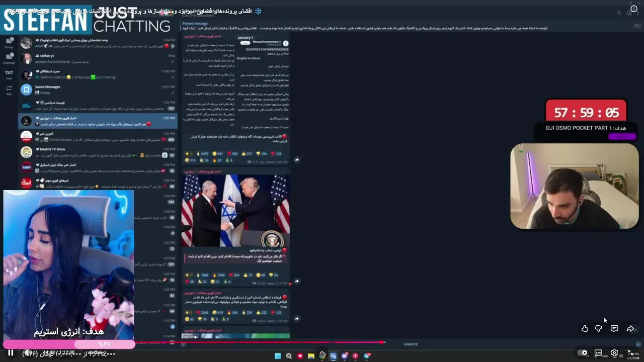Open player settings gear icon

point(614,353)
